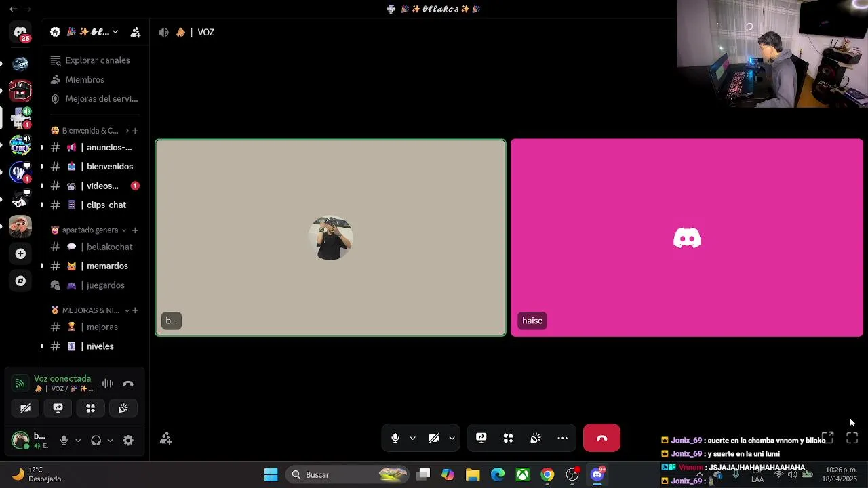Viewport: 868px width, 488px height.
Task: Toggle camera in the voice-connected panel
Action: [x=25, y=408]
